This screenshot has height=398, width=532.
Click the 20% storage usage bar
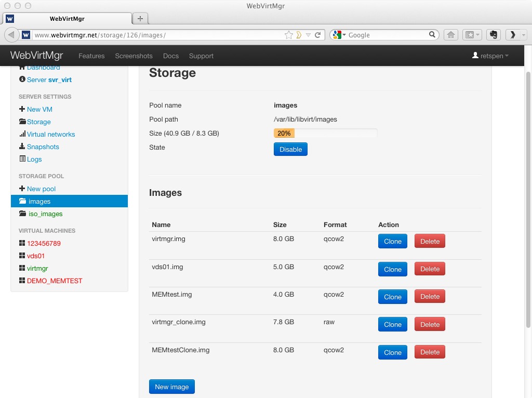325,134
